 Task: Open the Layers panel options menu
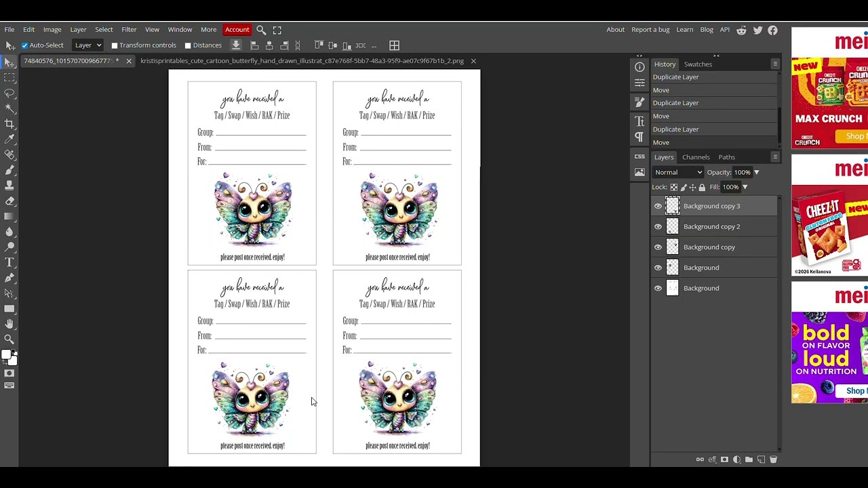click(x=775, y=157)
